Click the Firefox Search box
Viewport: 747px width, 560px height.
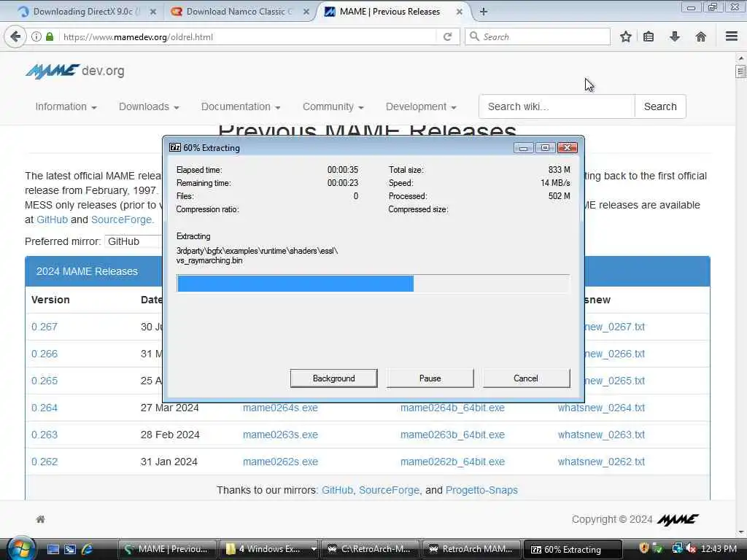coord(538,36)
